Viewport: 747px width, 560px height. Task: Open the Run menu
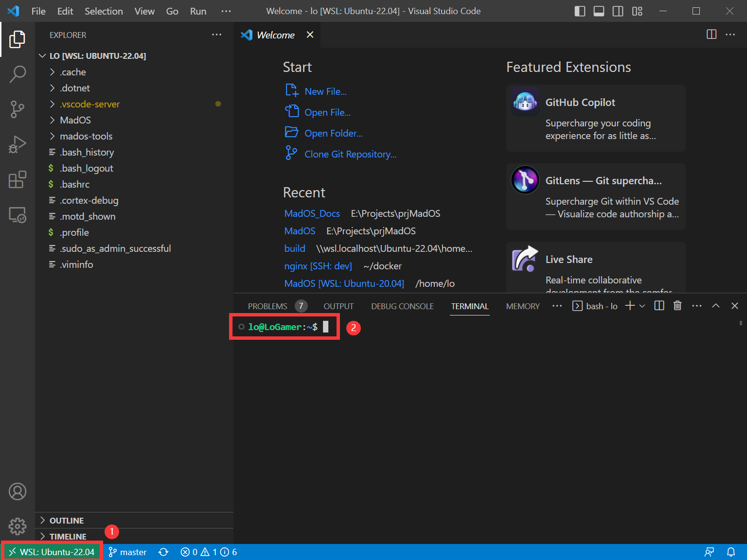click(198, 11)
